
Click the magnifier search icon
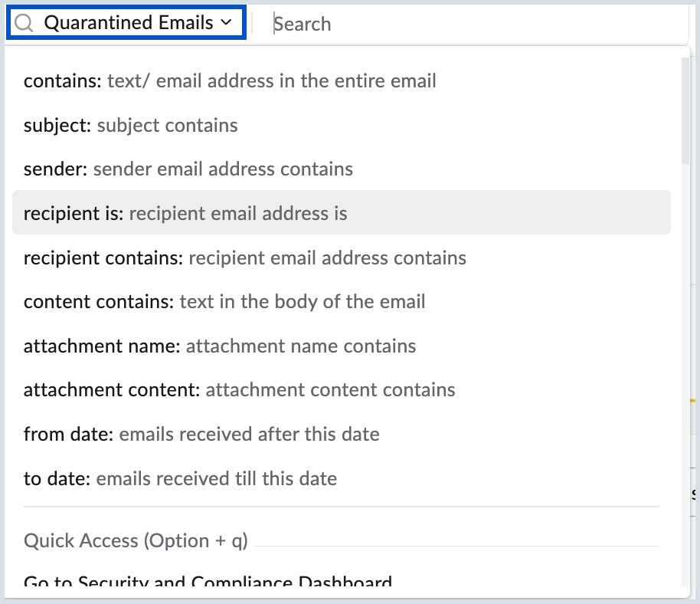(x=25, y=23)
